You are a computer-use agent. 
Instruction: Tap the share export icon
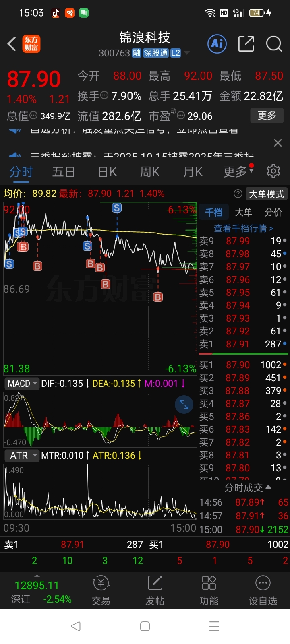(246, 43)
